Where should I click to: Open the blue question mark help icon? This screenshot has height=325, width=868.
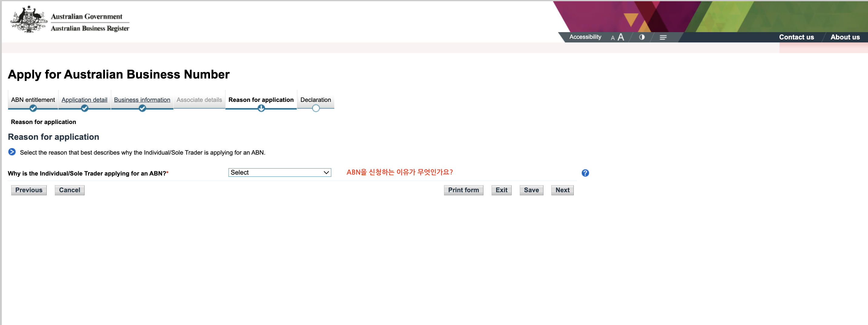click(x=585, y=173)
